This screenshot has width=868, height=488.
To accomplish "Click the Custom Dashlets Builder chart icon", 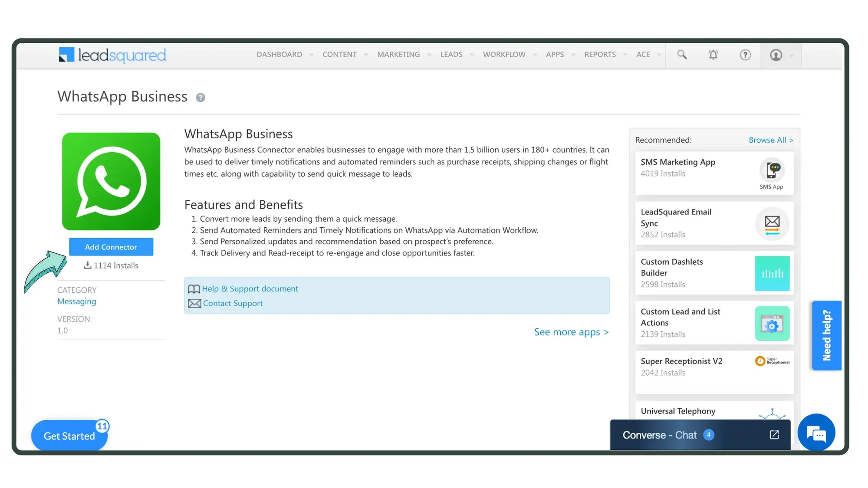I will coord(772,273).
